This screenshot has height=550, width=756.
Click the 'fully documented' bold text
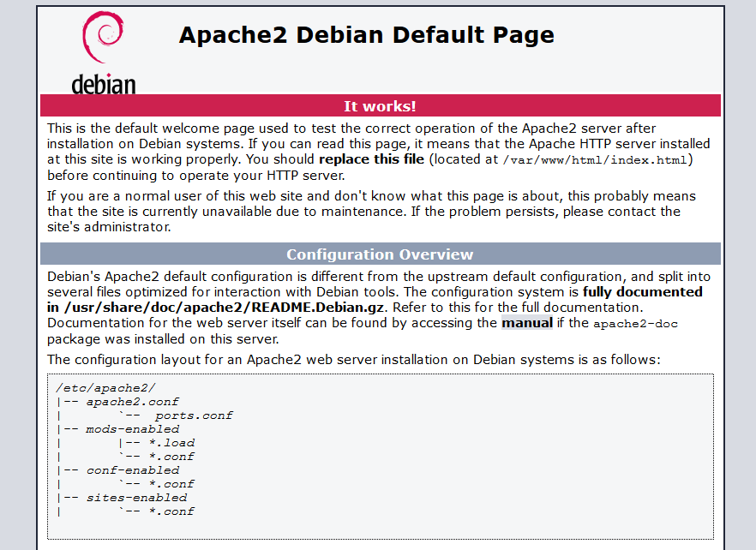pos(642,291)
